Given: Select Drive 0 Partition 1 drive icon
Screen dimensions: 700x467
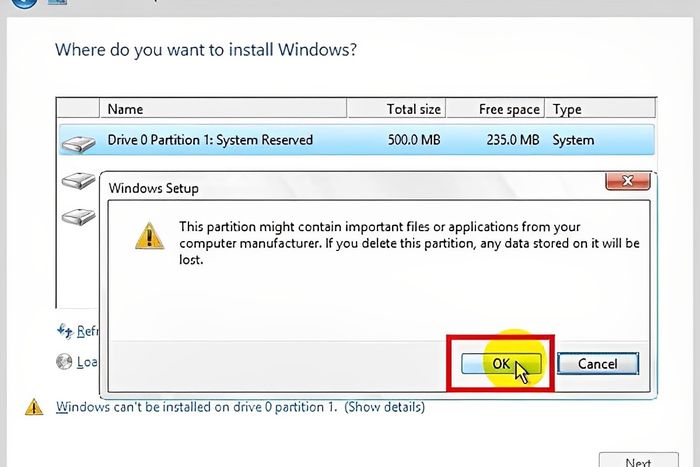Looking at the screenshot, I should tap(79, 144).
